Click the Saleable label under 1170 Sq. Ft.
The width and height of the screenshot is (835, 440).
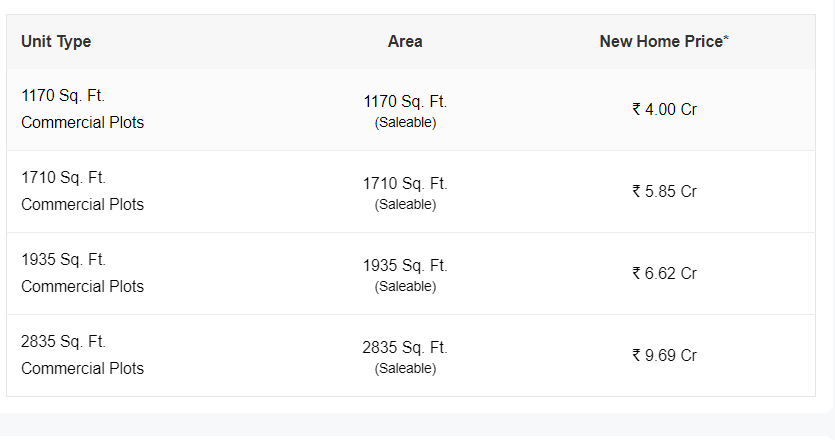coord(405,123)
